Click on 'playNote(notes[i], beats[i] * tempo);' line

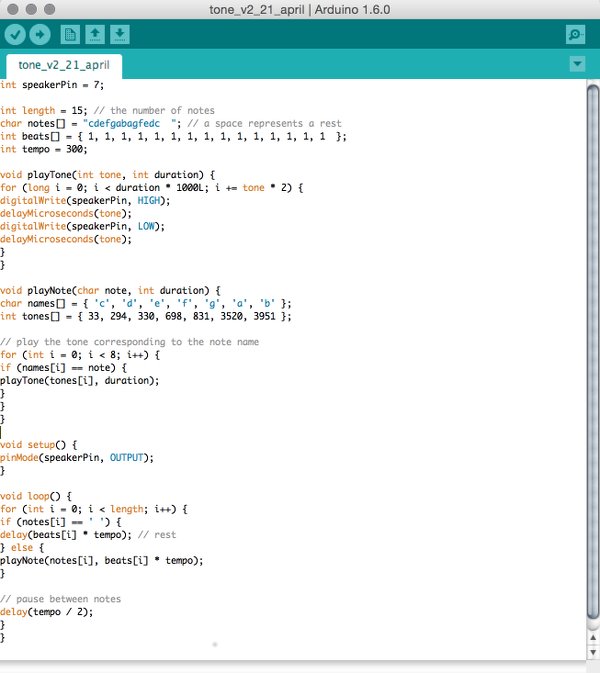click(x=102, y=561)
